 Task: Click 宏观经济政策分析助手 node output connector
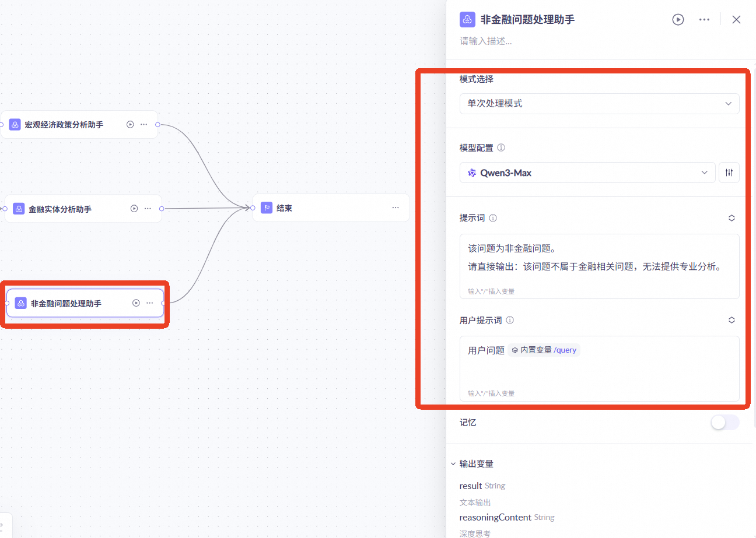[157, 124]
